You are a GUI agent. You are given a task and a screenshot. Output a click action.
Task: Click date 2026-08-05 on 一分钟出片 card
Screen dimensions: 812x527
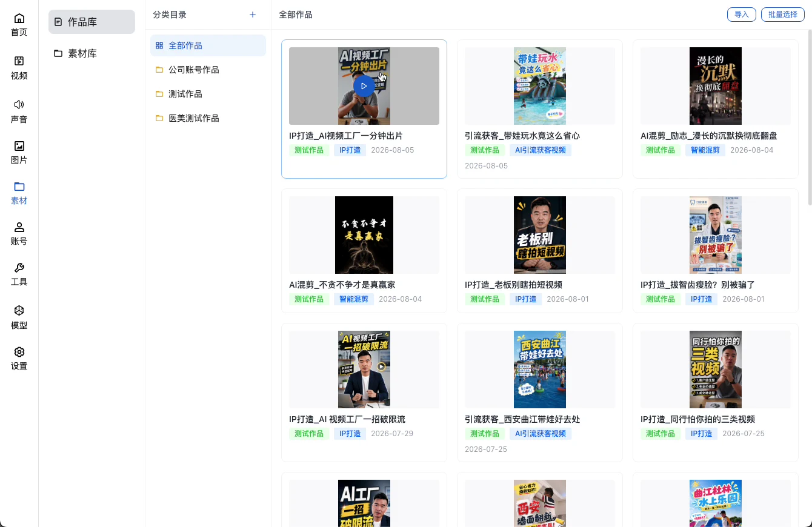pyautogui.click(x=393, y=150)
